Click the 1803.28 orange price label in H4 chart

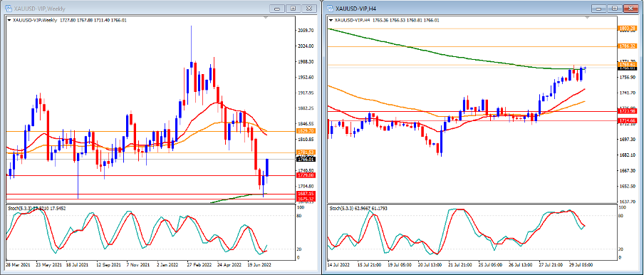pos(628,28)
